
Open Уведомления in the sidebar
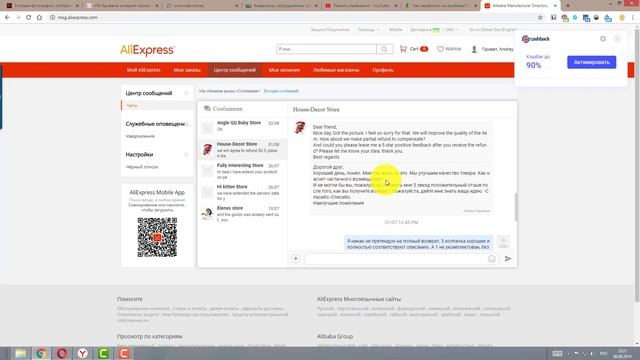pos(140,136)
